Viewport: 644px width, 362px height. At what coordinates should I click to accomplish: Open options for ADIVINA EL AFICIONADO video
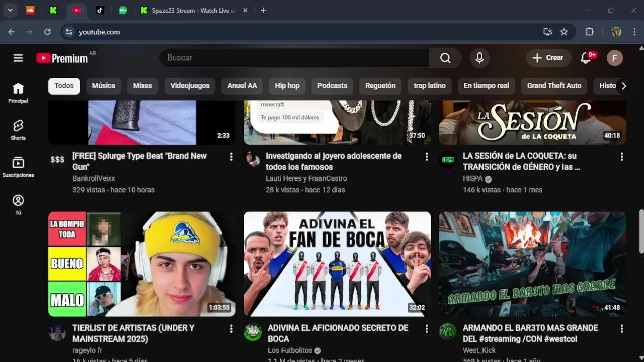(427, 329)
